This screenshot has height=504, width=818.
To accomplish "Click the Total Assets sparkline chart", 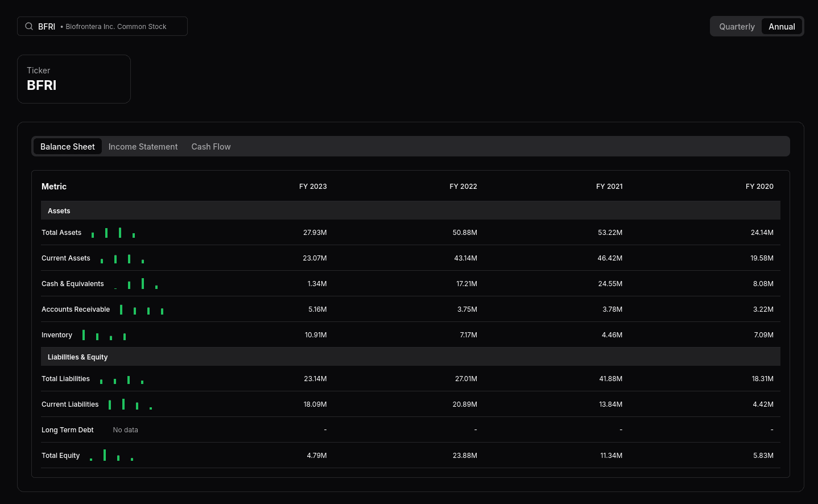I will (x=113, y=233).
